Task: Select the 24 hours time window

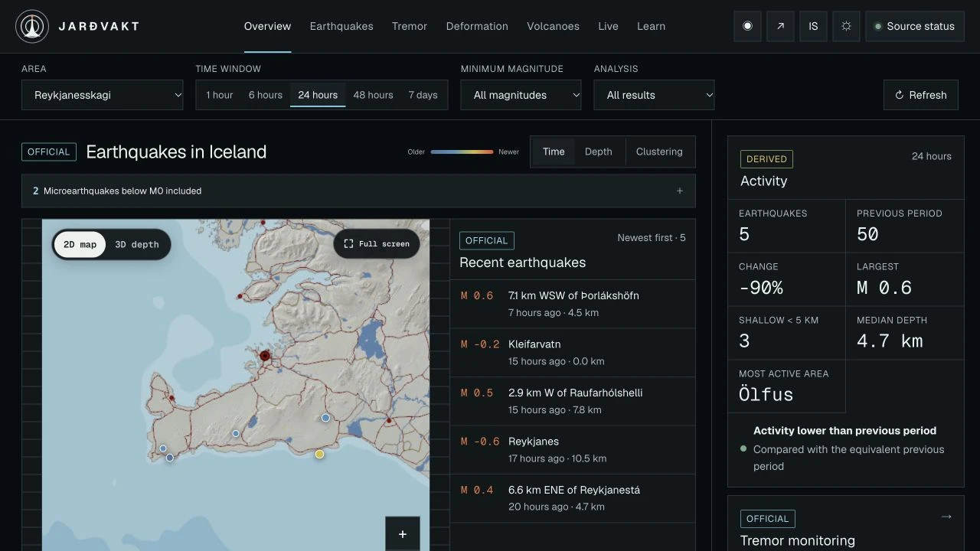Action: (318, 95)
